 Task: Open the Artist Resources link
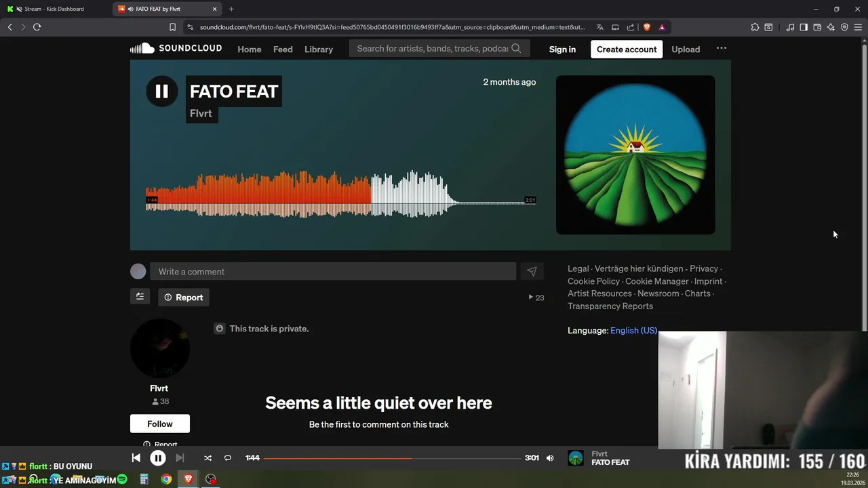599,293
